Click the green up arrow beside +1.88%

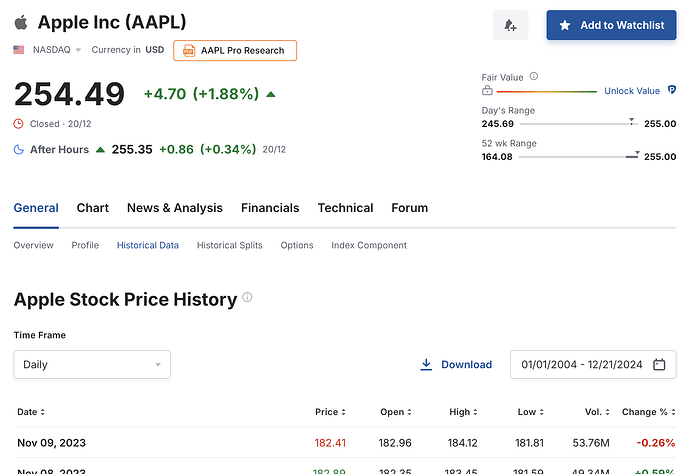coord(271,94)
